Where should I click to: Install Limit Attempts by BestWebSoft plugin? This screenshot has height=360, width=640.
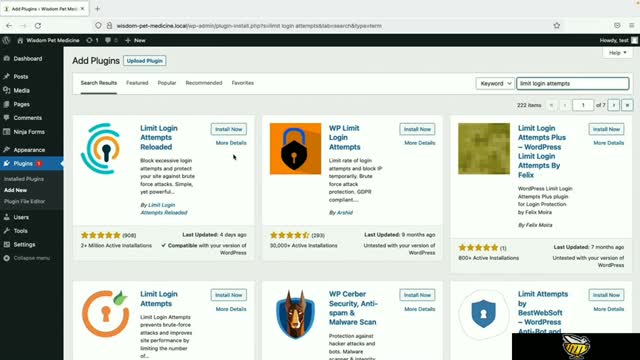click(606, 295)
